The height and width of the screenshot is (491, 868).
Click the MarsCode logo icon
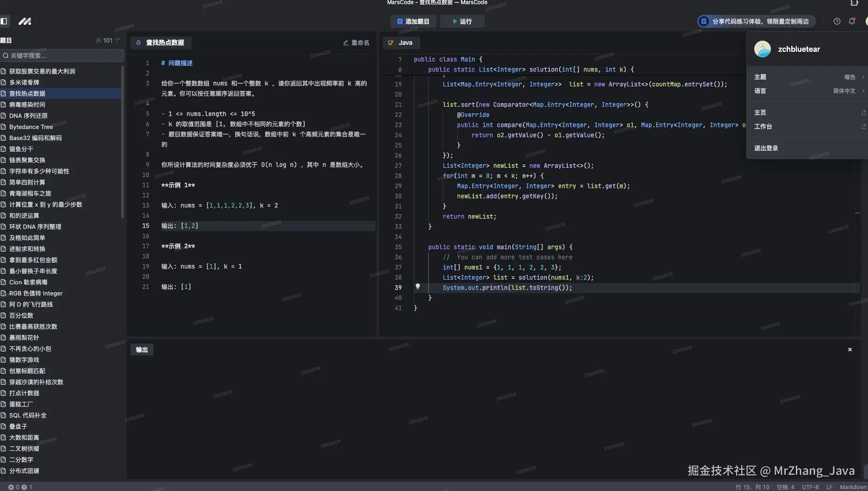(x=25, y=21)
